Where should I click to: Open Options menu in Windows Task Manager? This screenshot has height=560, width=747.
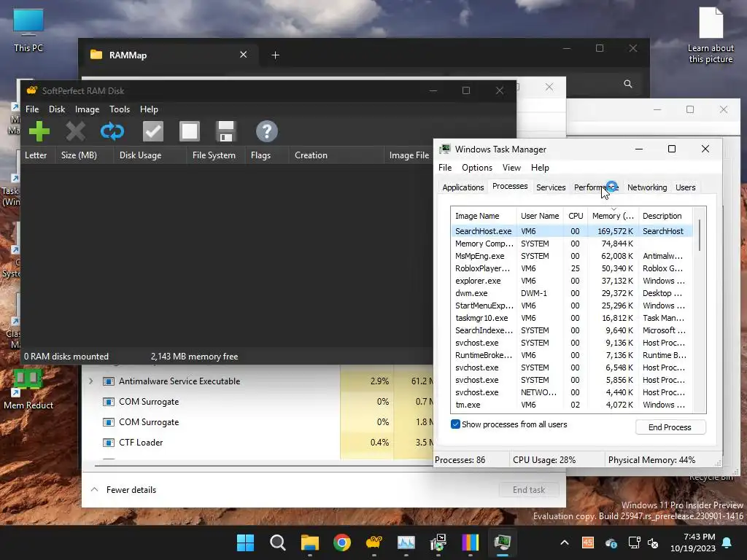tap(477, 168)
